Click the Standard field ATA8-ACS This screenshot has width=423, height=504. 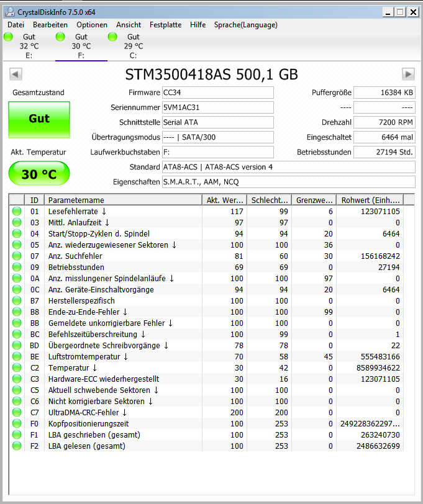(x=289, y=167)
